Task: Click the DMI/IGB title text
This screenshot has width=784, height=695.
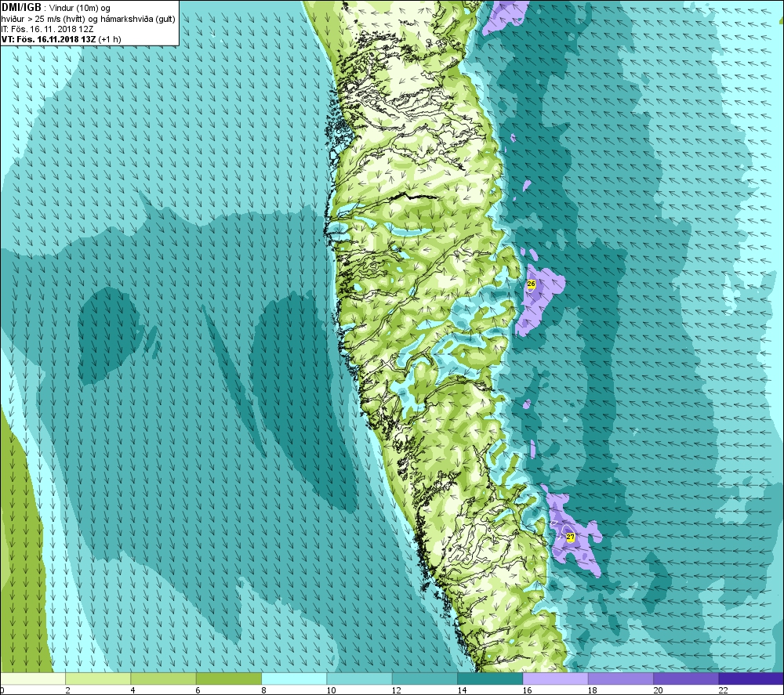Action: point(21,8)
